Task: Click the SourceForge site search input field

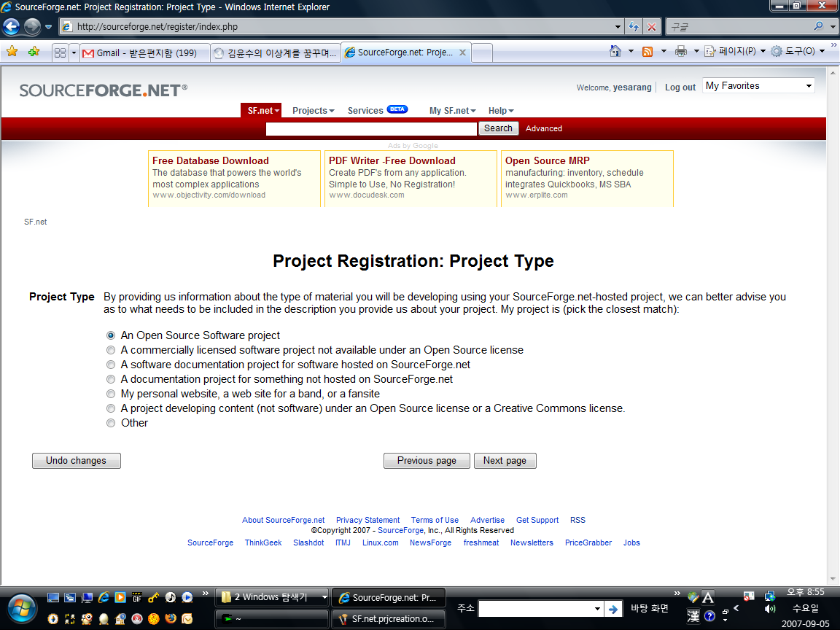Action: (x=371, y=128)
